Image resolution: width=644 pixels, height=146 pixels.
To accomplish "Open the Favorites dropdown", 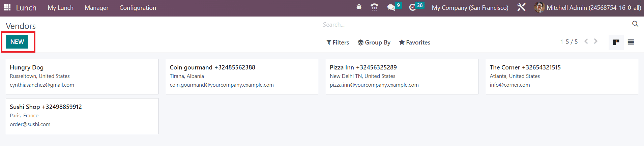I will tap(415, 42).
